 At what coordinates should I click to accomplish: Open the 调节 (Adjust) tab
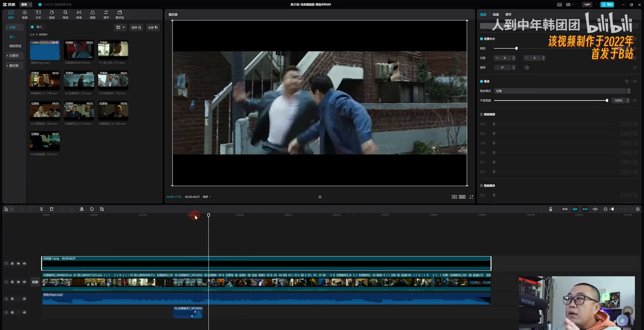click(106, 14)
